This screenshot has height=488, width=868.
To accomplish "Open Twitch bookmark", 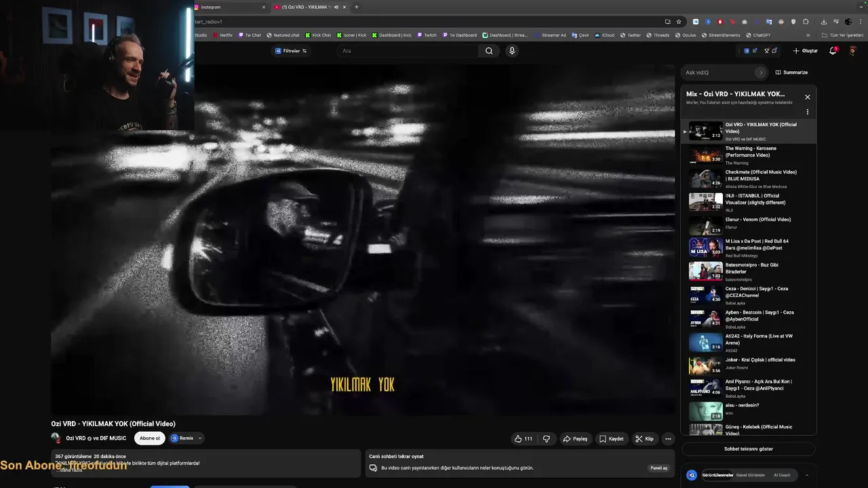I will [x=427, y=35].
